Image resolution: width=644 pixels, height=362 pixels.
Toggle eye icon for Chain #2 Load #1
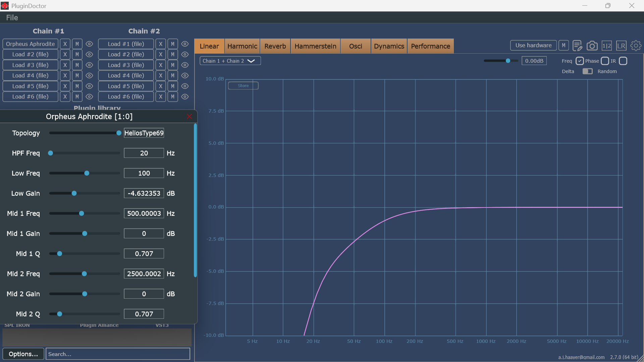(185, 44)
